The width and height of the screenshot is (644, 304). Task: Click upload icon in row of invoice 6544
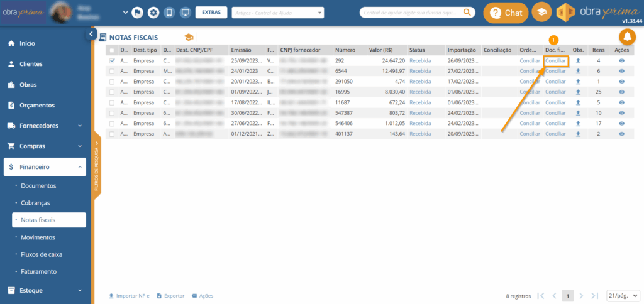point(578,71)
